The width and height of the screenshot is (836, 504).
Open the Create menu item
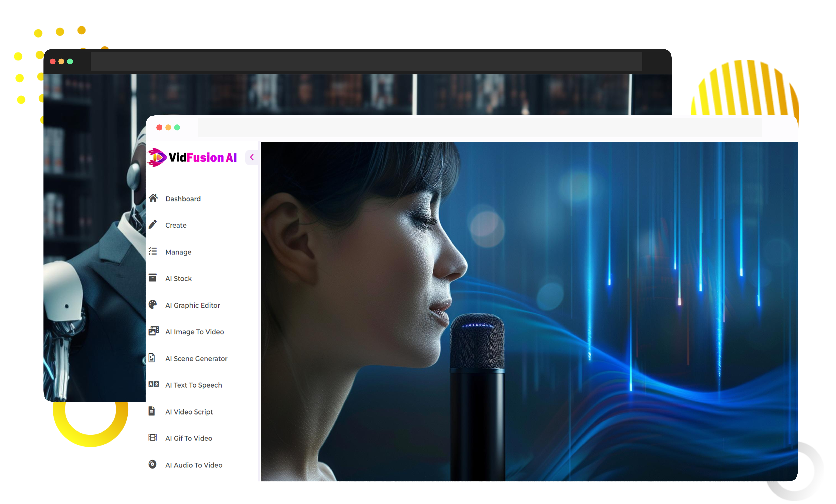tap(176, 226)
